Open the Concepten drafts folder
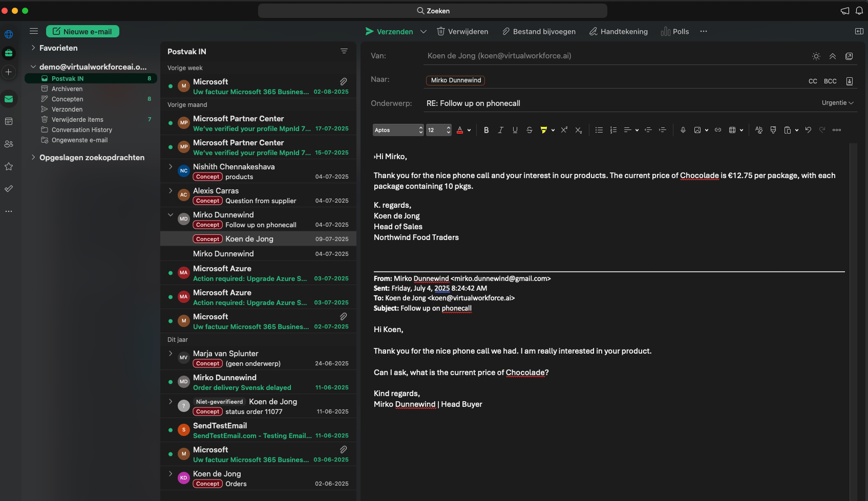Image resolution: width=868 pixels, height=501 pixels. click(x=91, y=99)
